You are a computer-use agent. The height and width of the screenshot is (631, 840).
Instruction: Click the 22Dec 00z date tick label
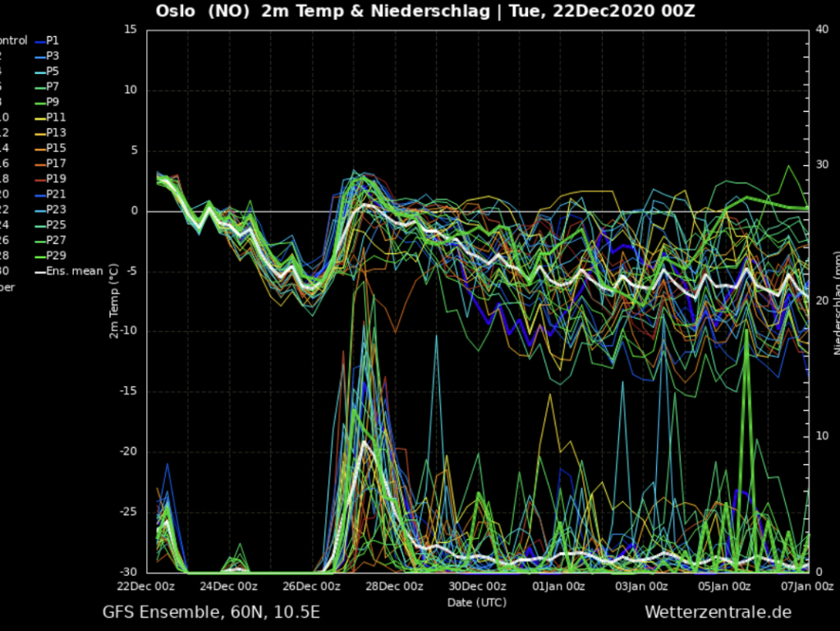pos(144,586)
